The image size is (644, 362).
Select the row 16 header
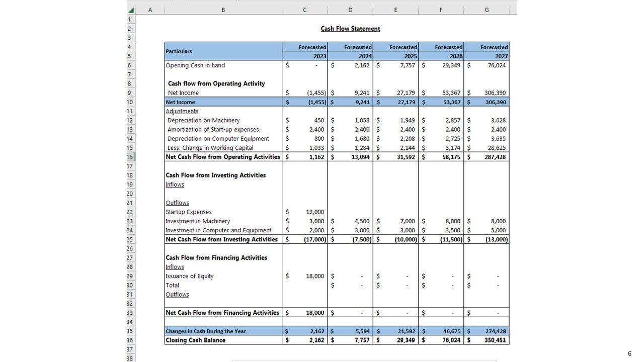(x=130, y=157)
